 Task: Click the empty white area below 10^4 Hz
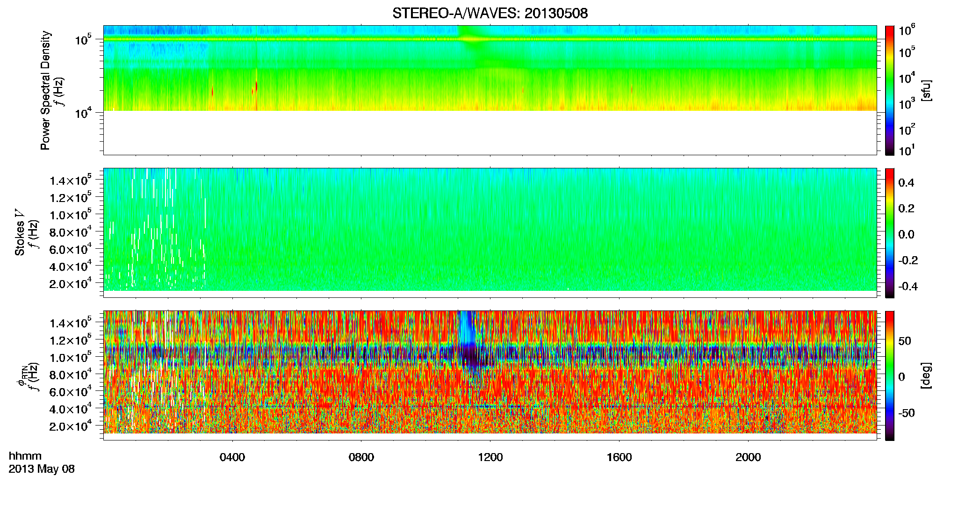click(490, 133)
